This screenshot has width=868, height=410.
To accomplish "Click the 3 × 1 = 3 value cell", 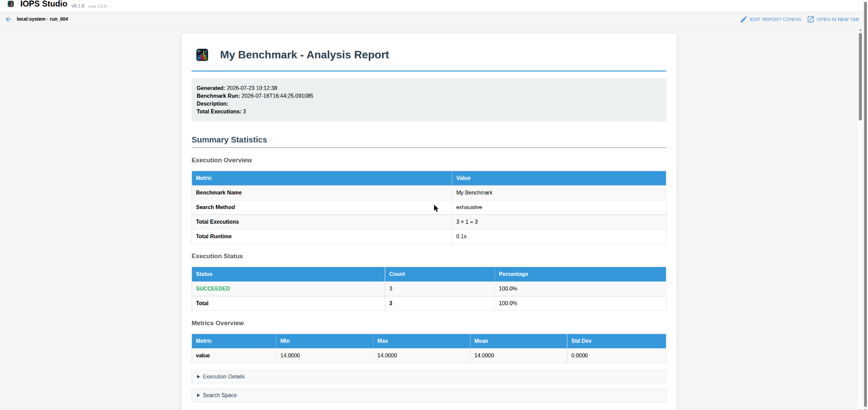I will [x=559, y=222].
